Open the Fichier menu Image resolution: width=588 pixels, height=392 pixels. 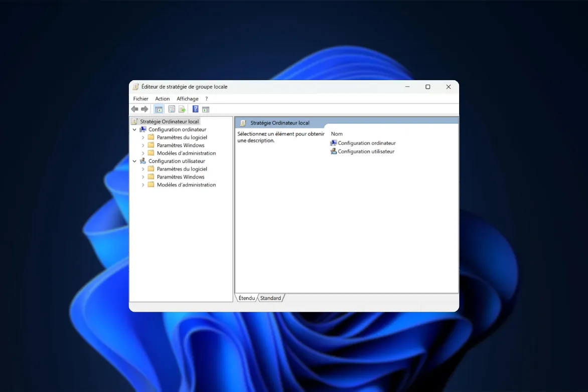[x=140, y=99]
